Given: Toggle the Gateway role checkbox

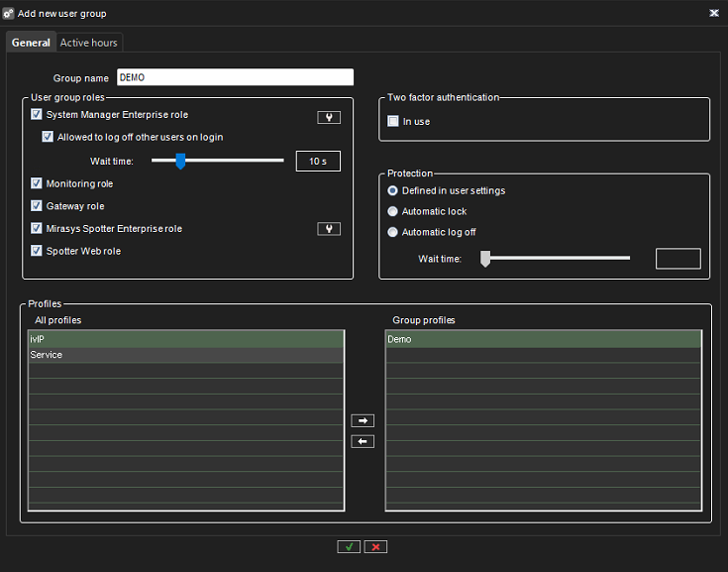Looking at the screenshot, I should [x=37, y=206].
